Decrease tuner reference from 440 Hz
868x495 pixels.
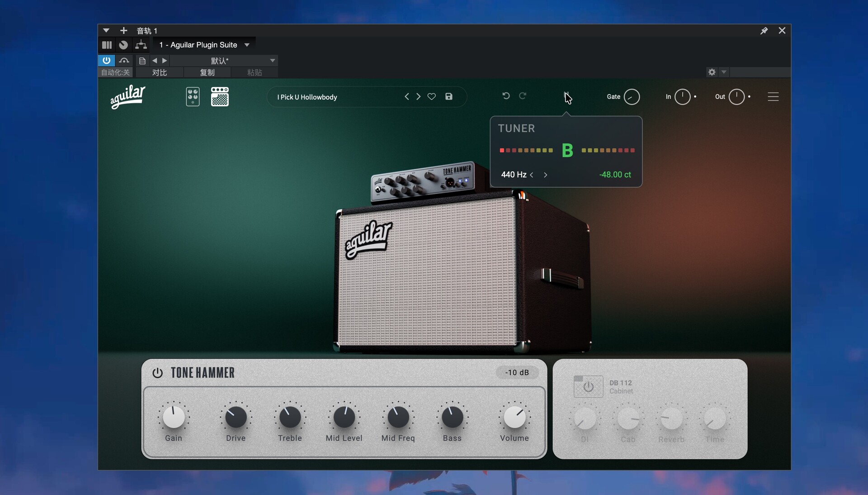(532, 175)
